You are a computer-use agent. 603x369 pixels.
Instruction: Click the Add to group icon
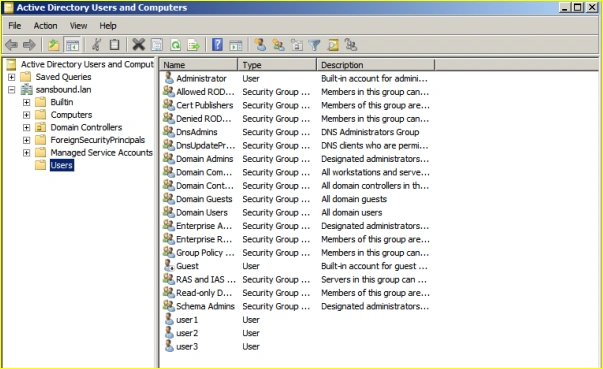pos(351,45)
